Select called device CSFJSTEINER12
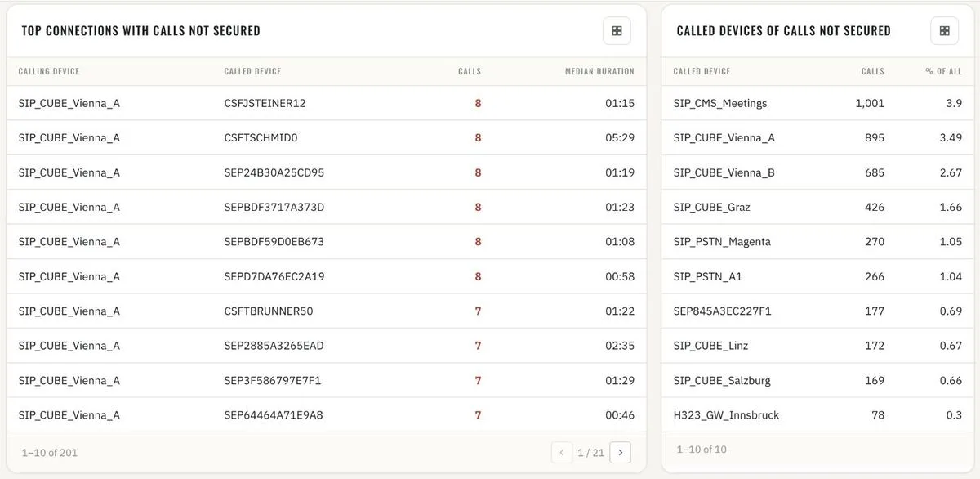 (x=265, y=103)
